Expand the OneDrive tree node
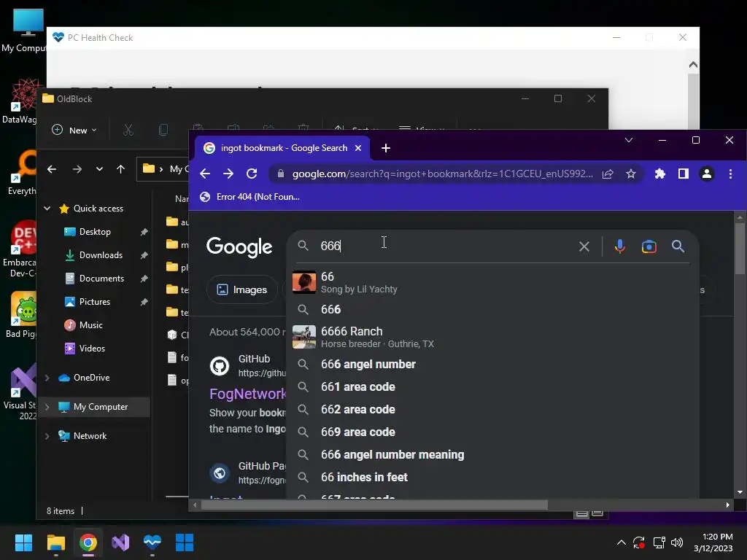Image resolution: width=747 pixels, height=560 pixels. click(x=47, y=378)
